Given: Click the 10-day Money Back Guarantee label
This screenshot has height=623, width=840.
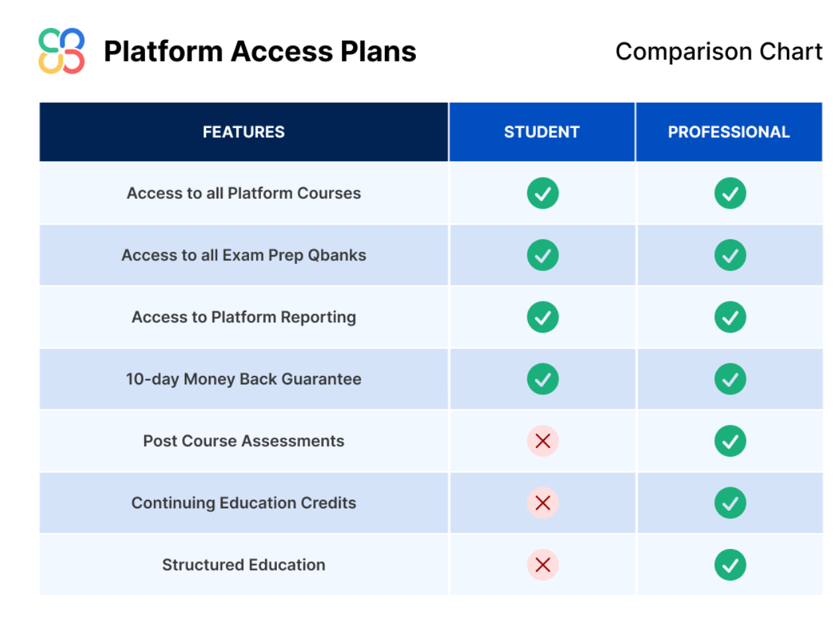Looking at the screenshot, I should pyautogui.click(x=244, y=379).
